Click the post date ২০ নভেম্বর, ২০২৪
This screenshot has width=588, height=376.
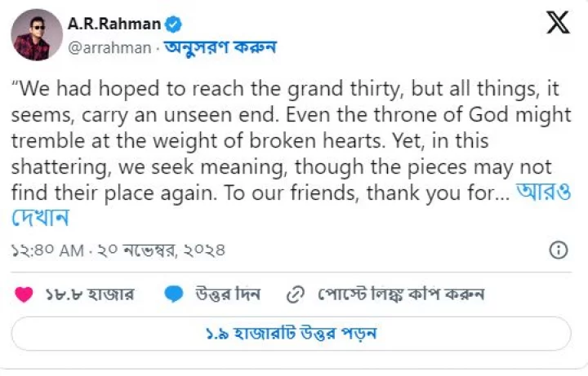[x=162, y=250]
